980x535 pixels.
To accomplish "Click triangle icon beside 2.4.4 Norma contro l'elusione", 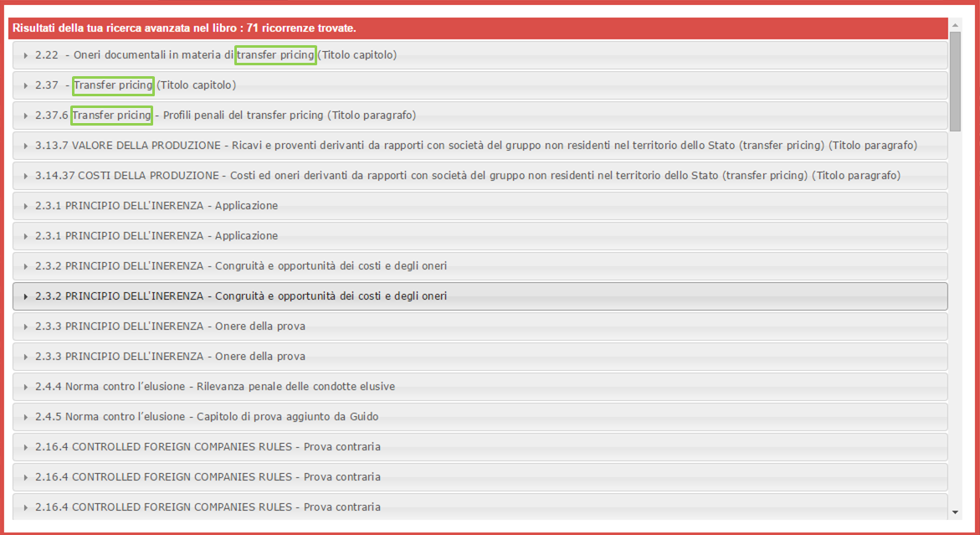I will tap(26, 387).
